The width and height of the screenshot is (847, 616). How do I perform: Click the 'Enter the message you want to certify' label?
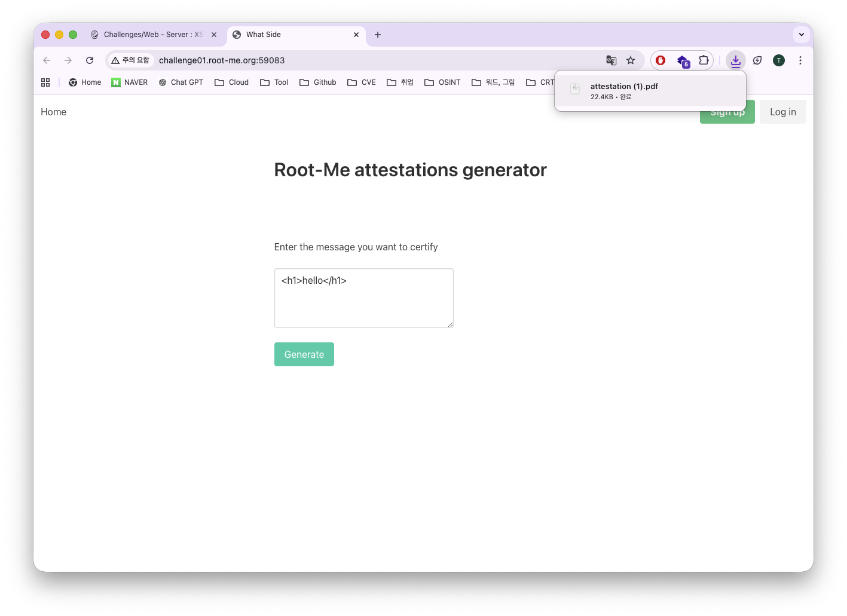356,247
